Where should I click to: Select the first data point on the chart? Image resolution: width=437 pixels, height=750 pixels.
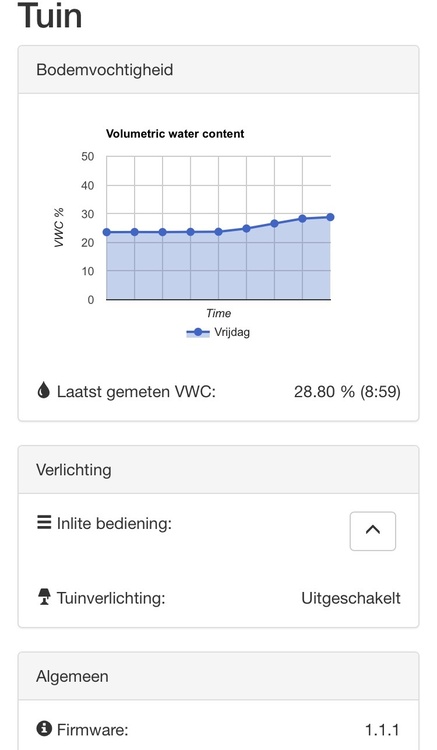[107, 232]
